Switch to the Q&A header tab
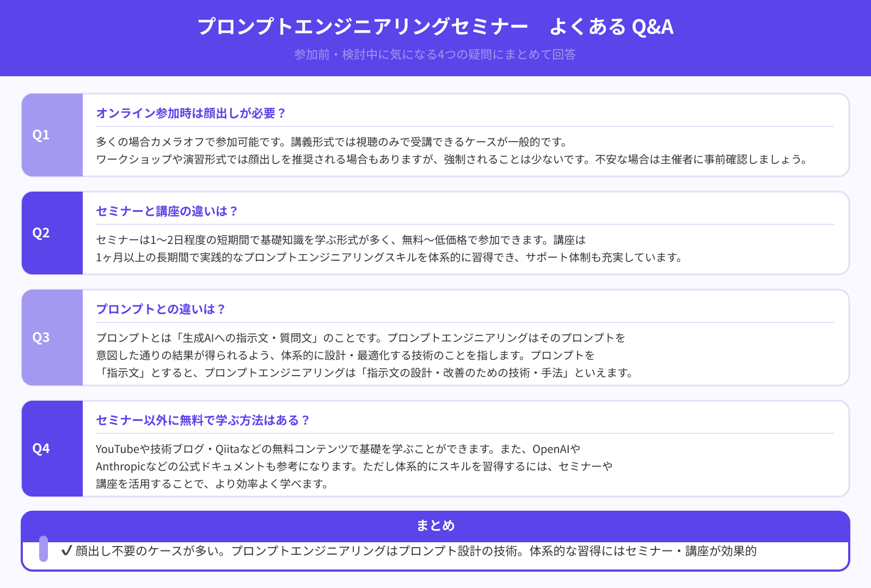This screenshot has width=871, height=588. pos(436,26)
